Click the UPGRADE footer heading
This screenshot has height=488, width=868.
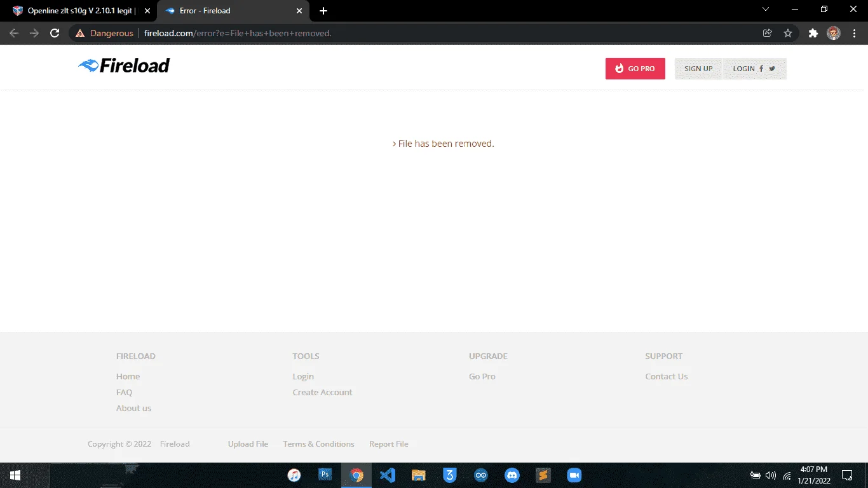488,356
